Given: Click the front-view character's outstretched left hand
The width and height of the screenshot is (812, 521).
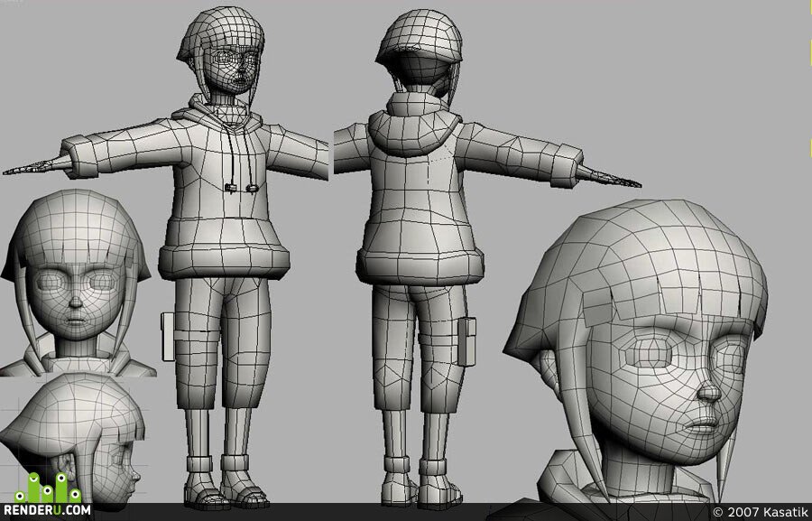Looking at the screenshot, I should (35, 166).
